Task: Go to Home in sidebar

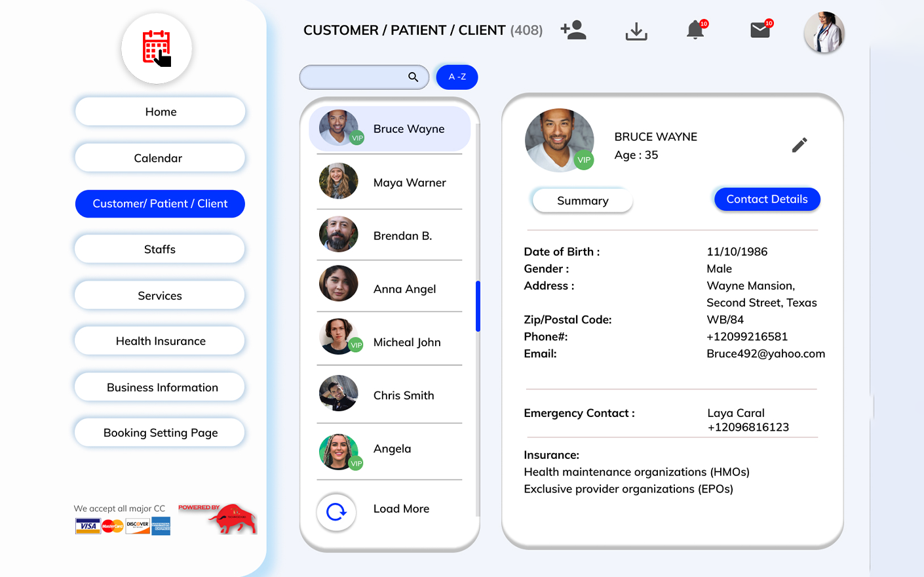Action: click(160, 111)
